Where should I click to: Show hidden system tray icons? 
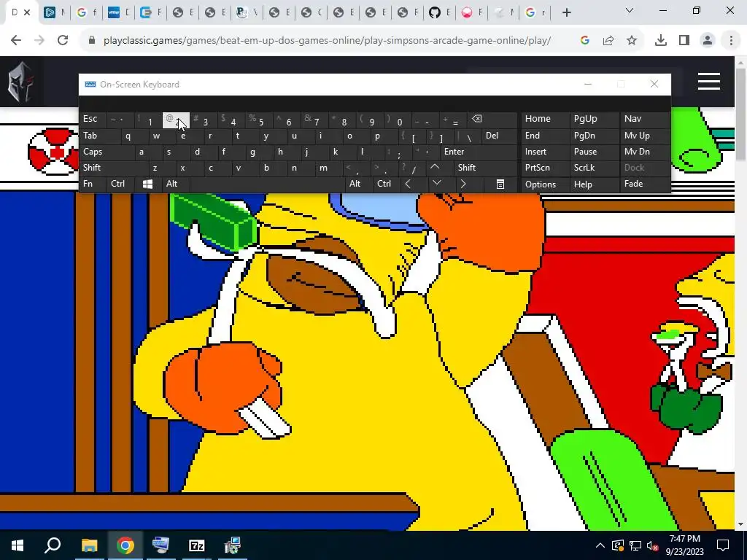pos(600,545)
